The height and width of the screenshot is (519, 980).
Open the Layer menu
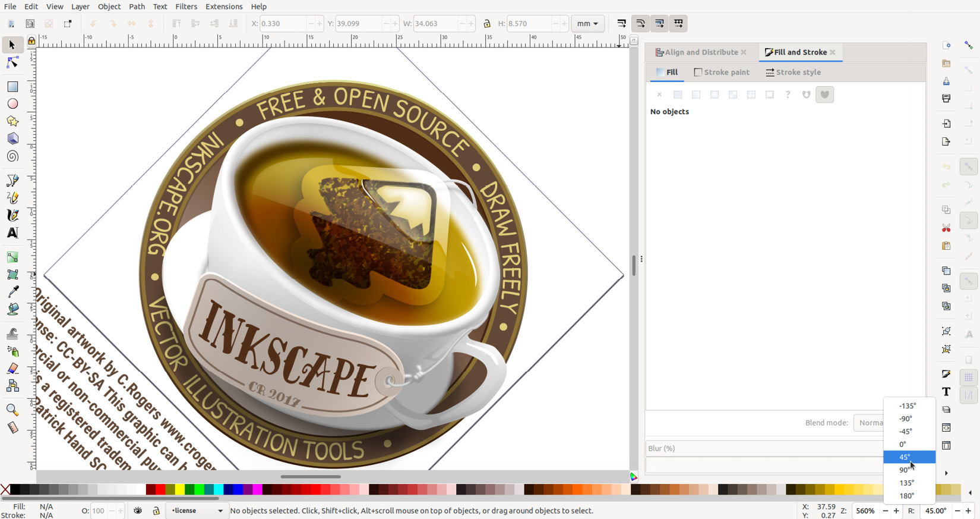pyautogui.click(x=80, y=7)
